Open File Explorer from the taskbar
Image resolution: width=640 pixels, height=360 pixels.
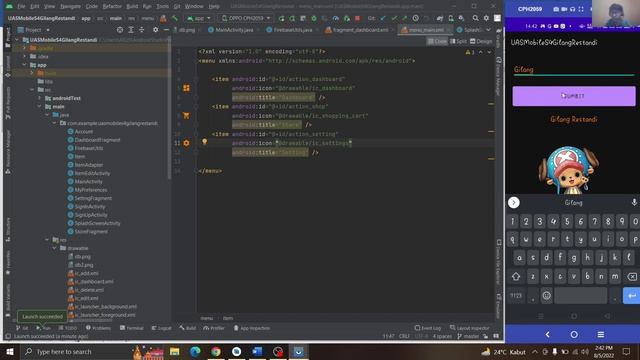[x=175, y=351]
